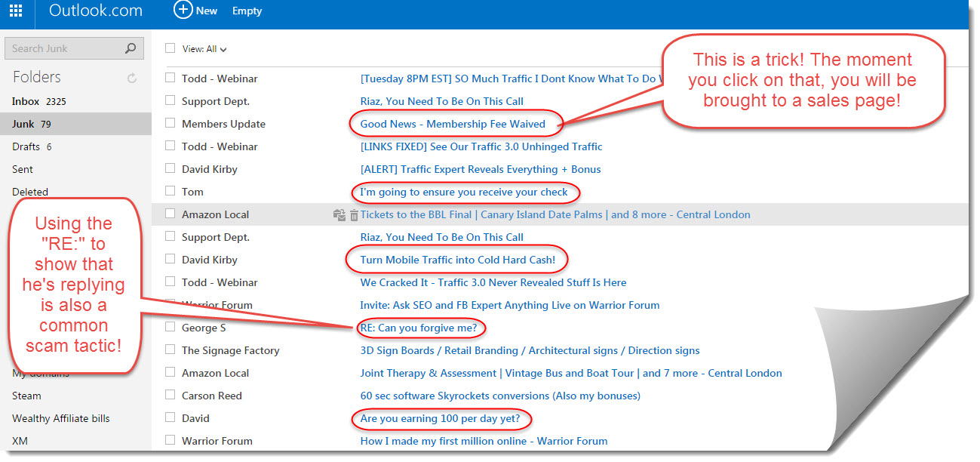Open Good News - Membership Fee Waived email
Screen dimensions: 980x462
tap(453, 124)
